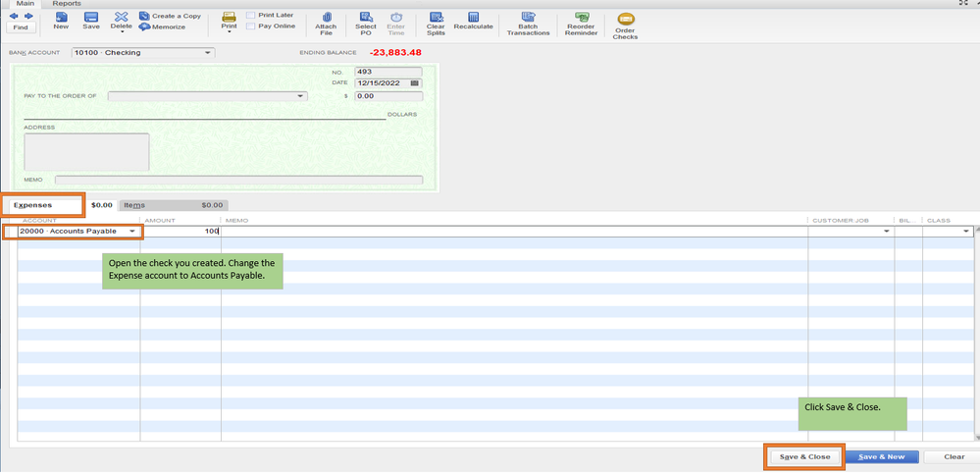980x476 pixels.
Task: Memorize this check transaction
Action: [163, 26]
